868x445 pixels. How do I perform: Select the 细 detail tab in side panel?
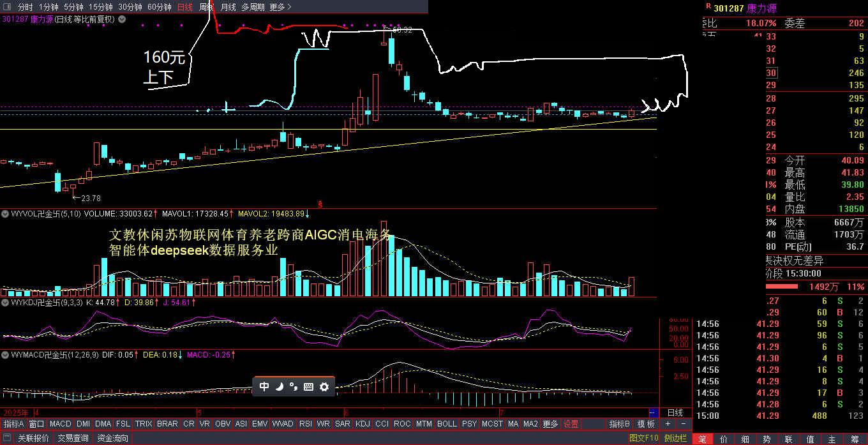tap(745, 439)
